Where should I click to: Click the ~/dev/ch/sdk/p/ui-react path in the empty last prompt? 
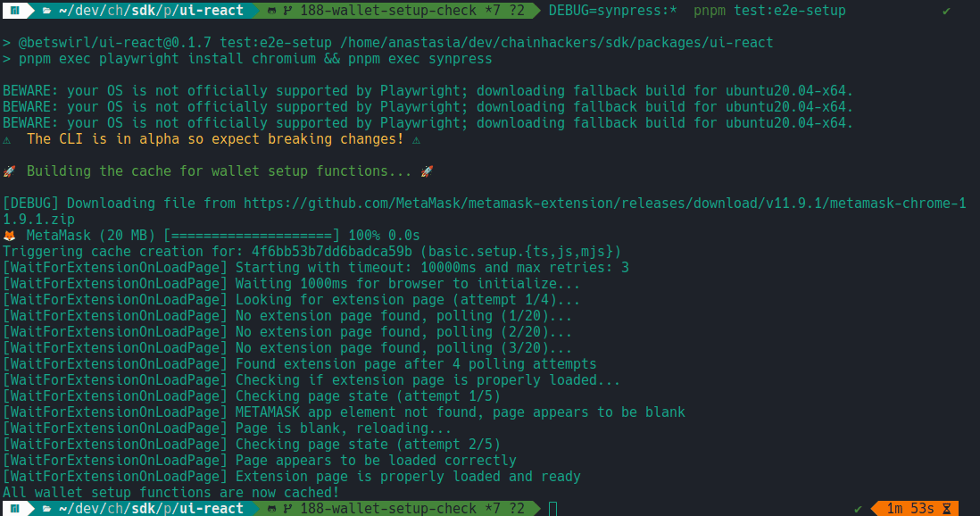(x=151, y=509)
